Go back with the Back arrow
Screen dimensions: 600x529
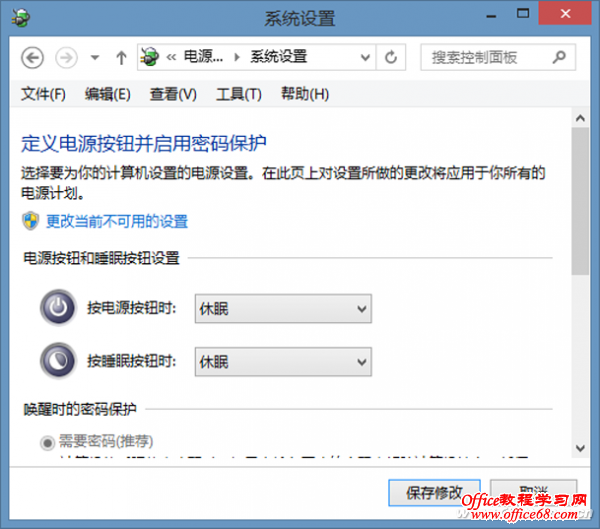point(32,58)
